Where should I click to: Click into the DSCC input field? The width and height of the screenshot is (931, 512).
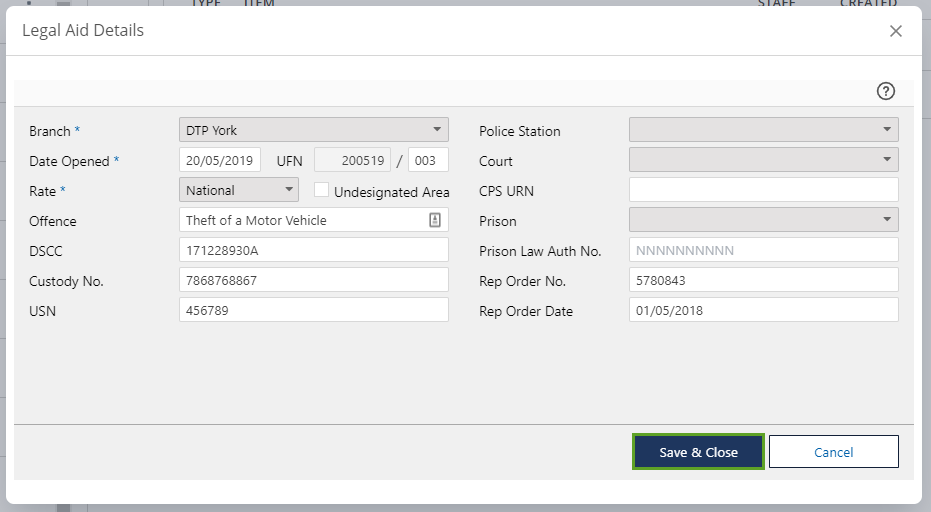[x=313, y=250]
